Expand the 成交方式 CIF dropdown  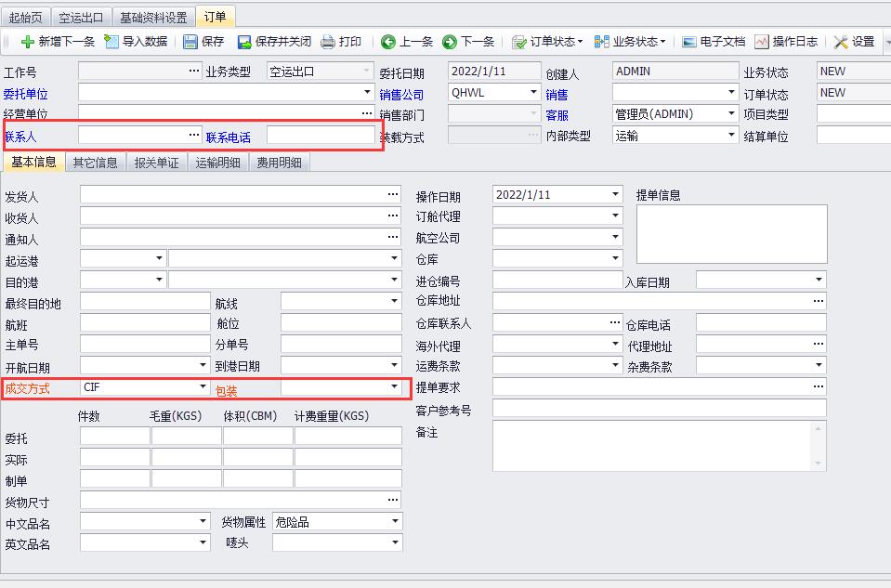(203, 386)
